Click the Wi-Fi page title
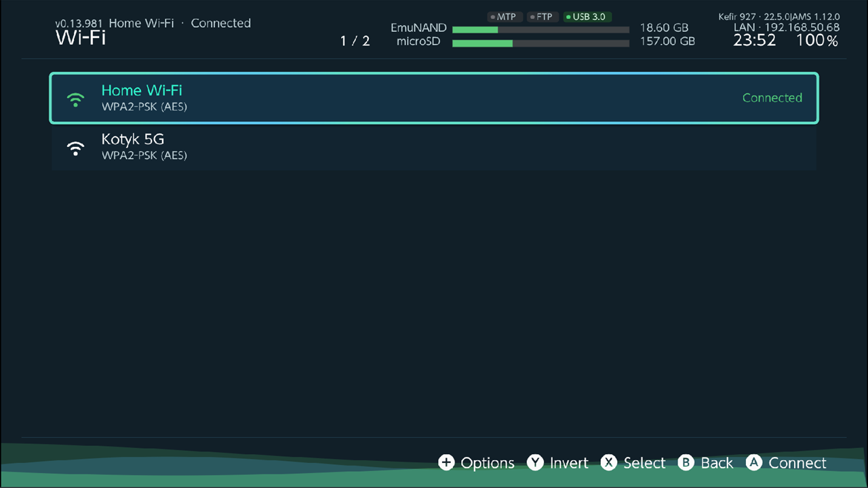This screenshot has width=868, height=488. [81, 38]
